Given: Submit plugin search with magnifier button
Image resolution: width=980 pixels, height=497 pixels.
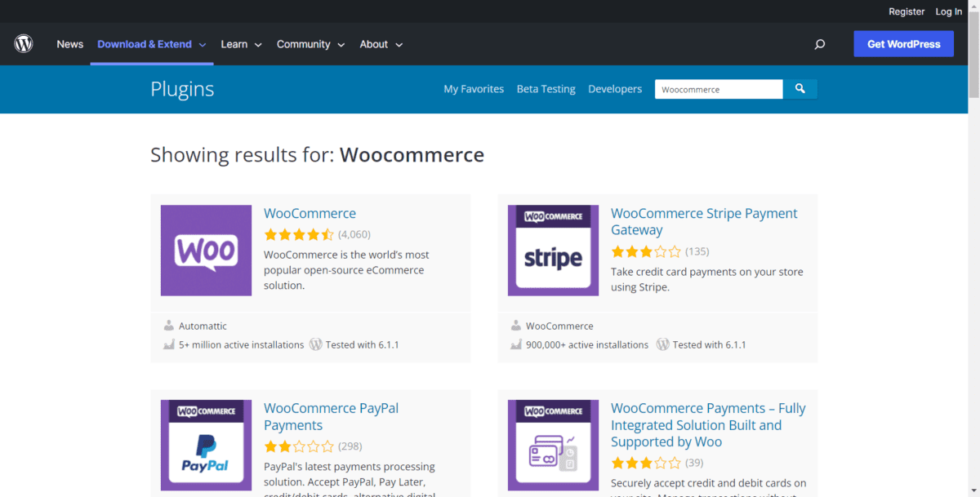Looking at the screenshot, I should point(800,89).
